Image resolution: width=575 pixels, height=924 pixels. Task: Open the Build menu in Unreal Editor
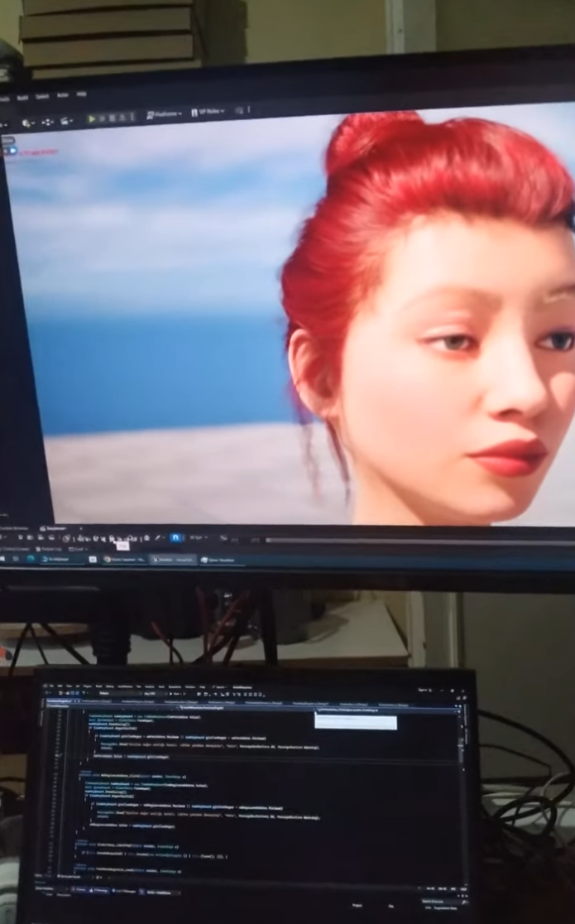pos(22,98)
